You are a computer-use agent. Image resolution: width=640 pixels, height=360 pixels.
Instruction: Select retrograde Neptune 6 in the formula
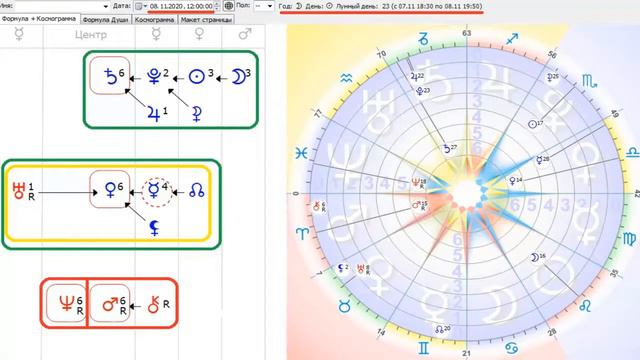pyautogui.click(x=67, y=304)
